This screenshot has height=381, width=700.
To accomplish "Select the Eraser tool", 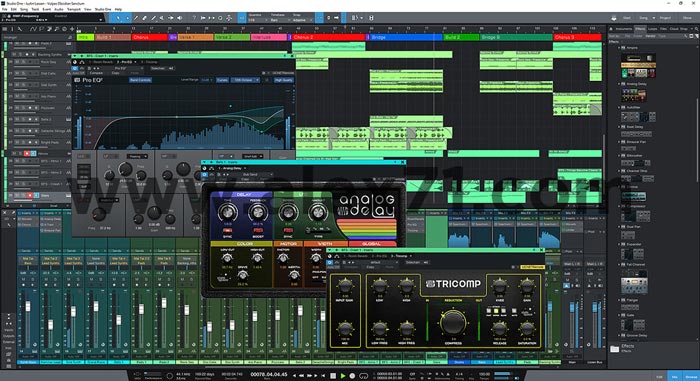I will click(x=145, y=18).
